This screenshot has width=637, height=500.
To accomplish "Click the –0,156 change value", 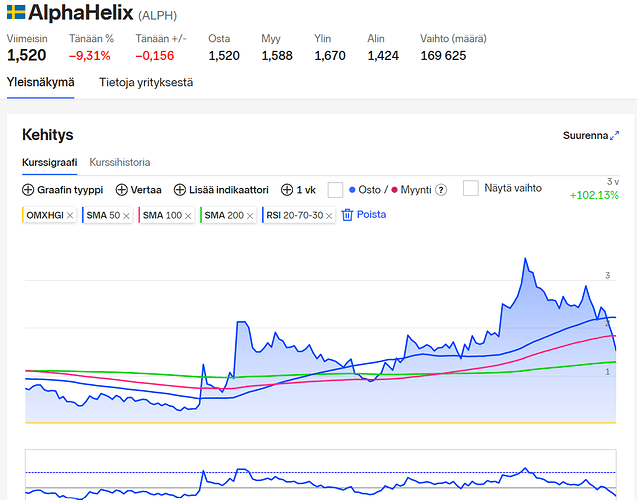I will click(x=155, y=56).
